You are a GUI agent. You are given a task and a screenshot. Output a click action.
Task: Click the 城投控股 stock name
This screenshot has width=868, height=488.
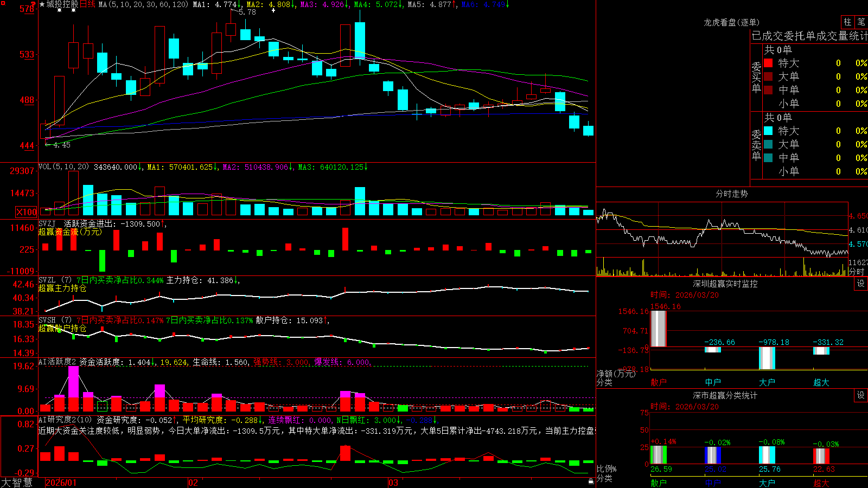click(62, 4)
